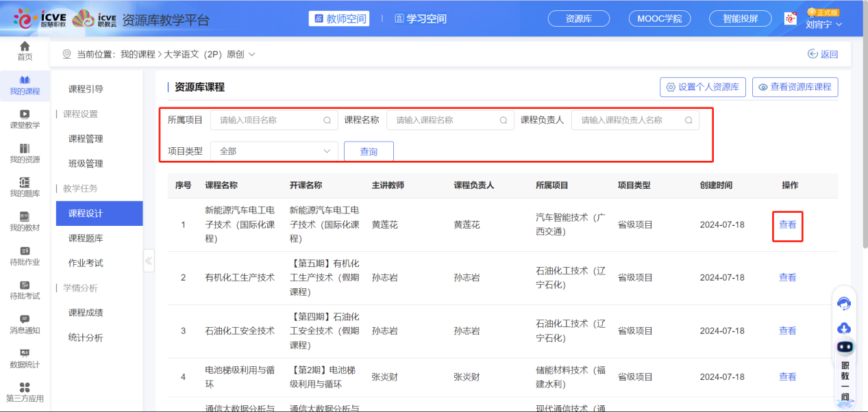Open 消息通知 message icon
Screen dimensions: 868x412
pyautogui.click(x=25, y=320)
